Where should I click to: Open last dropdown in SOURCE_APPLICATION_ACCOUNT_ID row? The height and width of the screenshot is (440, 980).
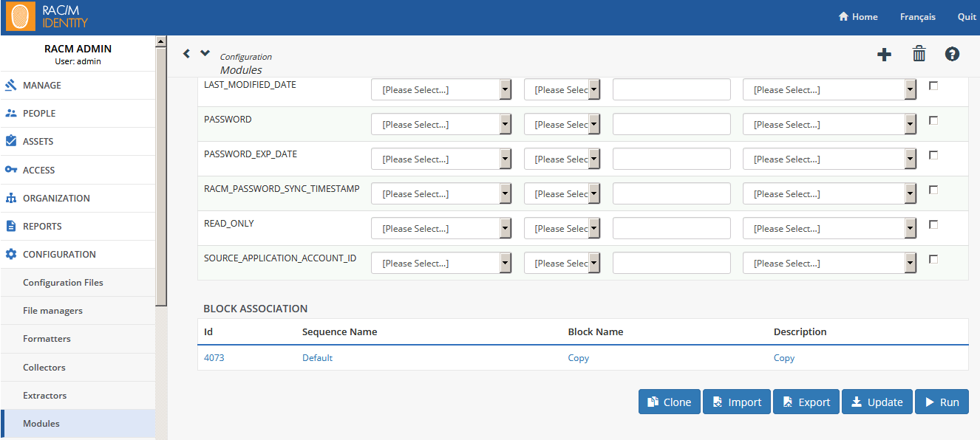pos(829,264)
